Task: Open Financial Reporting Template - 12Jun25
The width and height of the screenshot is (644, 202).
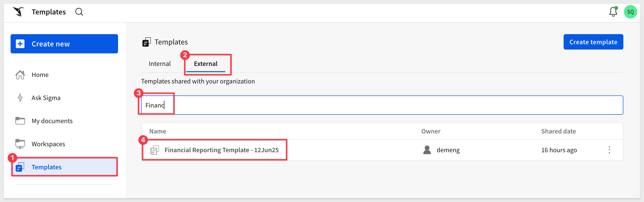Action: [221, 150]
